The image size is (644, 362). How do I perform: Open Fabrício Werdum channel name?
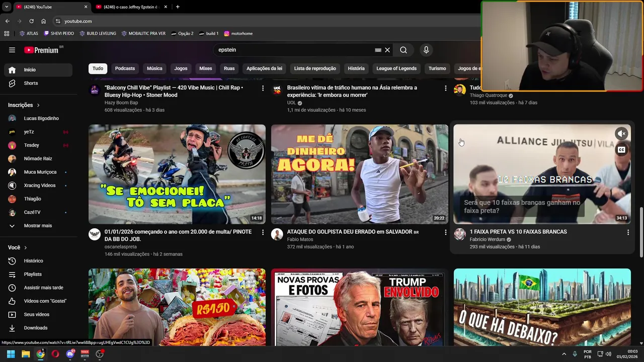(487, 239)
